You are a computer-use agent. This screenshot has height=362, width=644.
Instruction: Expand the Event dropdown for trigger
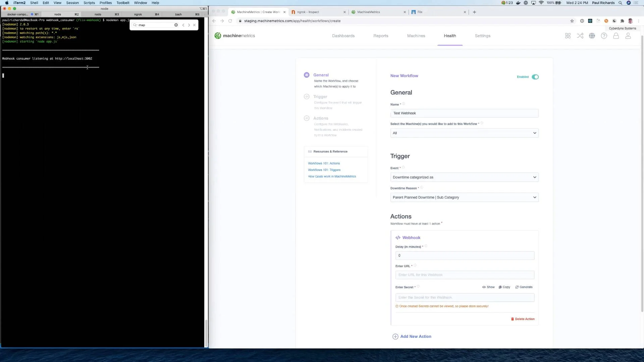[x=464, y=177]
